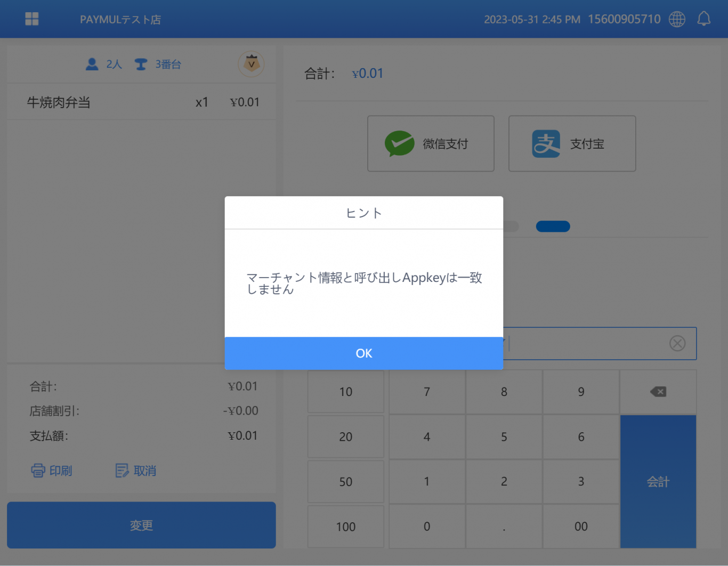The image size is (728, 566).
Task: Click the guest count person icon
Action: click(x=92, y=64)
